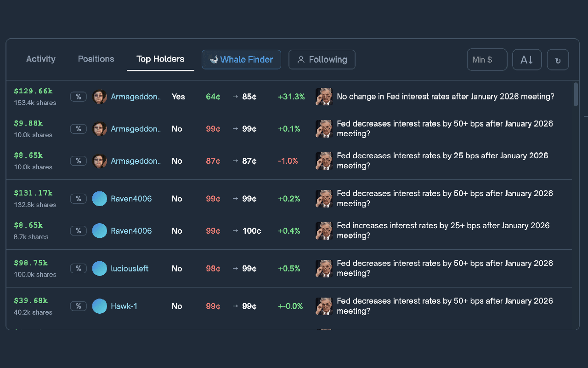Click the Min $ input field
The width and height of the screenshot is (588, 368).
[x=486, y=60]
